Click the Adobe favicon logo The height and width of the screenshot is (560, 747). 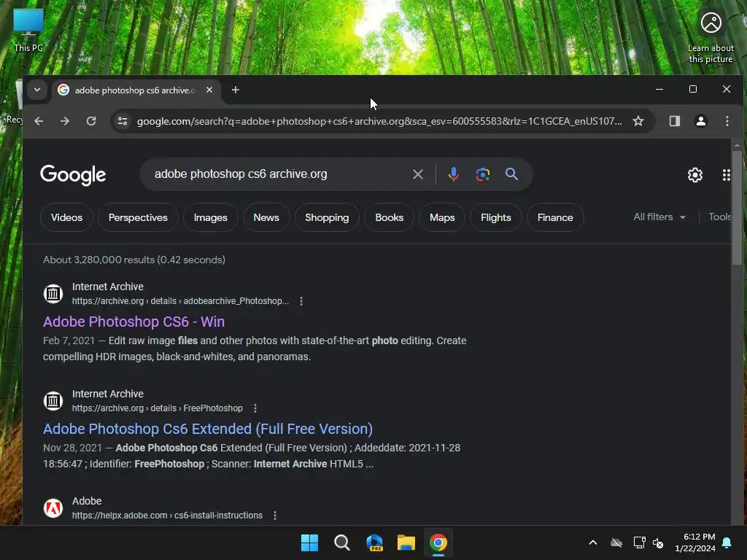(x=53, y=507)
